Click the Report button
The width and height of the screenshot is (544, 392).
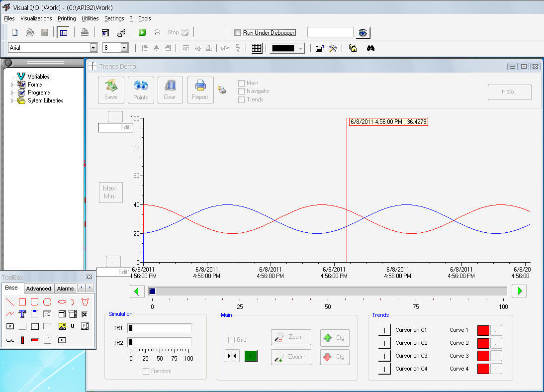pyautogui.click(x=200, y=90)
